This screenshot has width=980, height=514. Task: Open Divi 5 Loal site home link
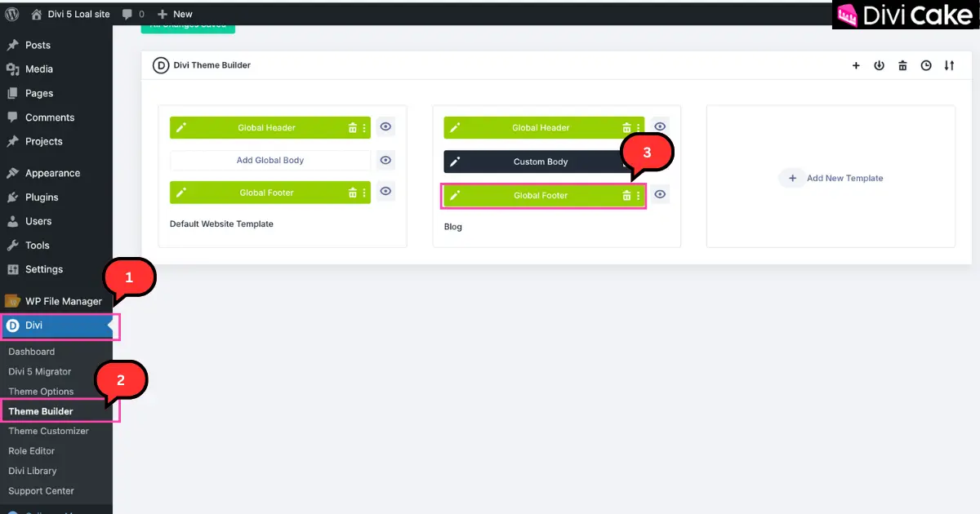pyautogui.click(x=71, y=14)
